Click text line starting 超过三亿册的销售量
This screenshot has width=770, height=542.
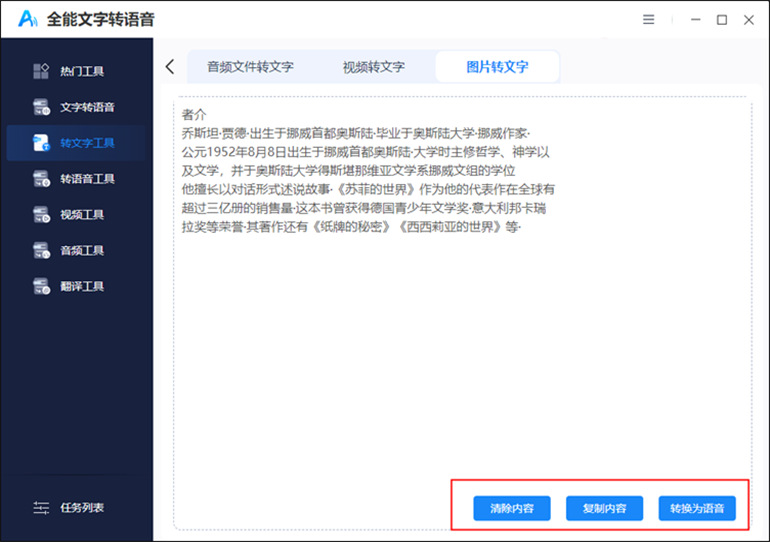click(364, 208)
